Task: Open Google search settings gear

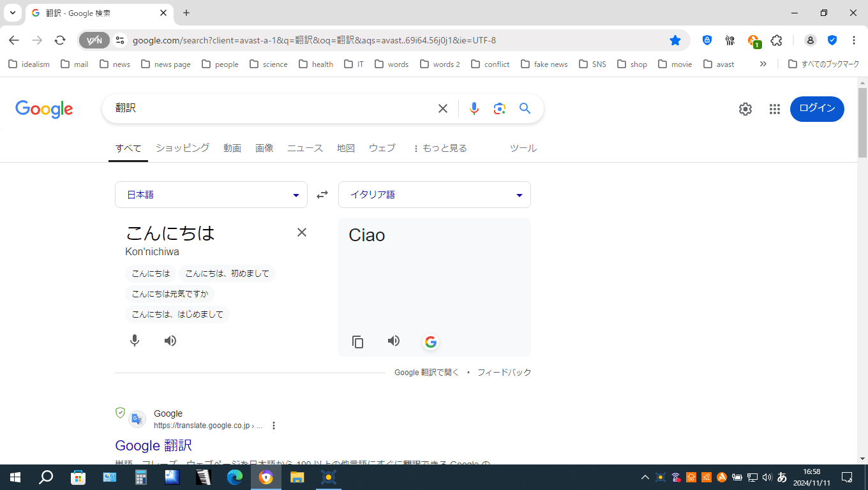Action: [745, 109]
